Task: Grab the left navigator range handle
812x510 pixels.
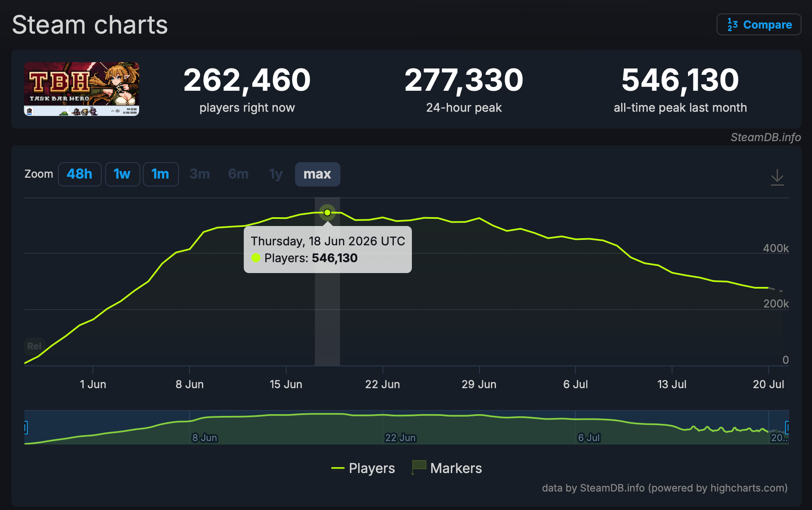Action: [x=26, y=428]
